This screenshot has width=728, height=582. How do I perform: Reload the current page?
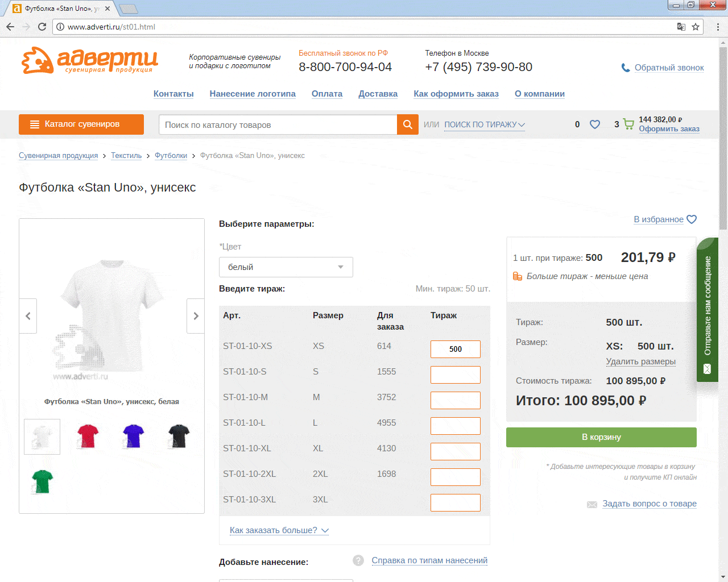click(42, 27)
